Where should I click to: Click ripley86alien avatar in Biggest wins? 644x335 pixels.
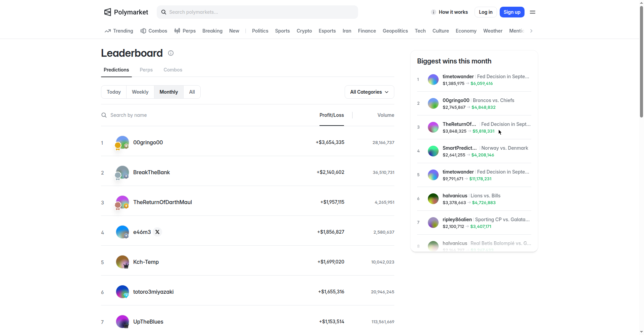click(433, 223)
